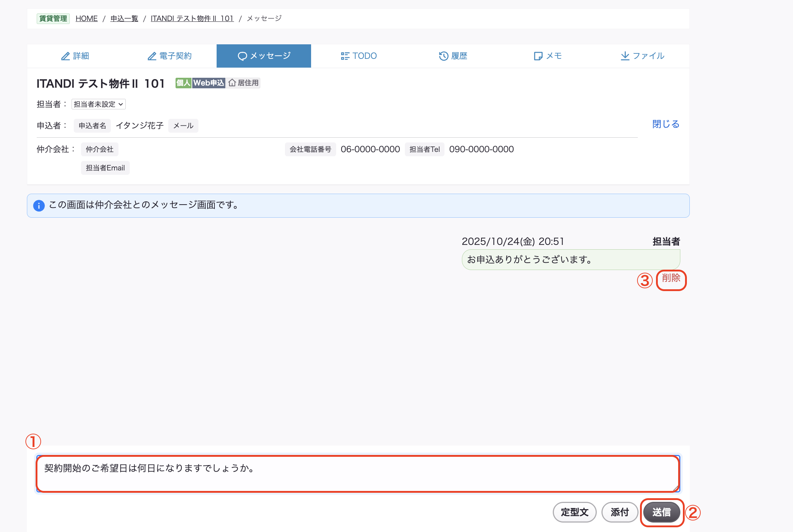Click the pencil icon beside 電子契約

pos(152,56)
